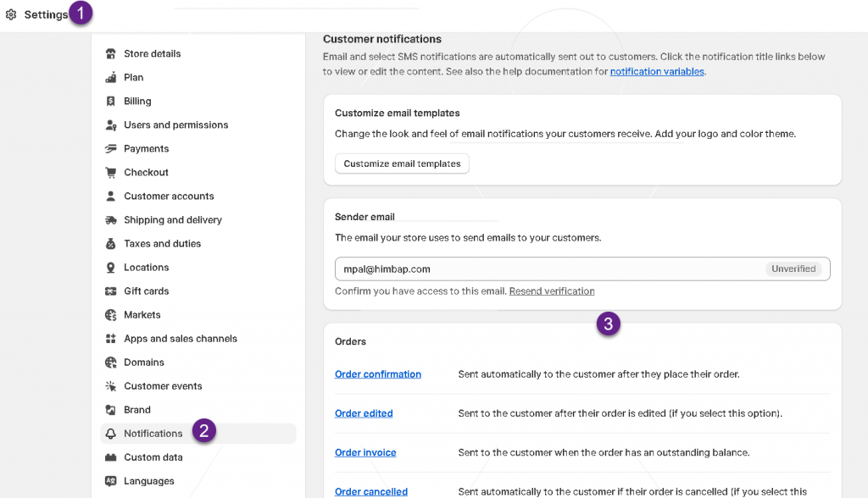Click the Unverified status badge
This screenshot has width=868, height=498.
click(793, 268)
